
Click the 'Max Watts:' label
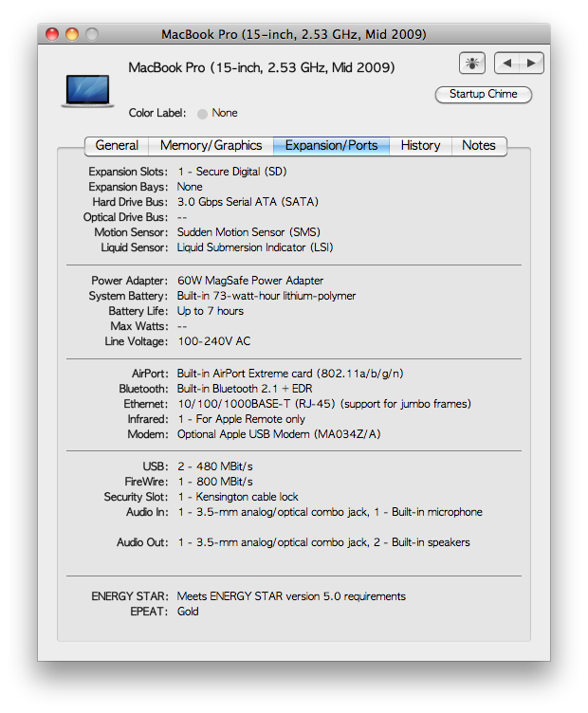pyautogui.click(x=139, y=326)
